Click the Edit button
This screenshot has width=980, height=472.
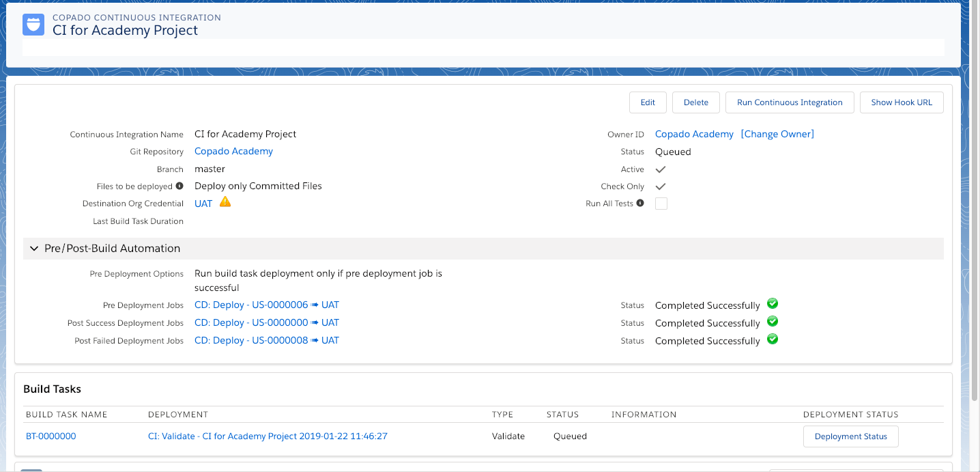point(648,102)
